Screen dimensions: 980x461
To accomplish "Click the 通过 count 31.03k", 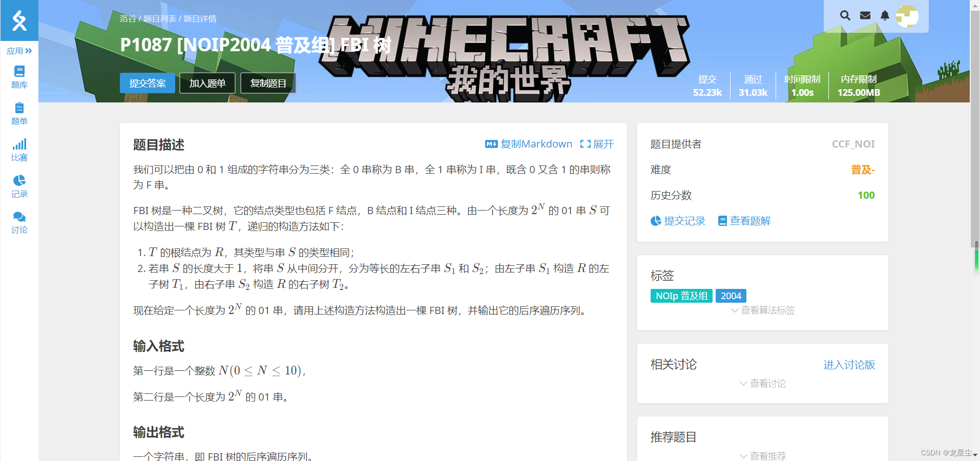I will 753,93.
